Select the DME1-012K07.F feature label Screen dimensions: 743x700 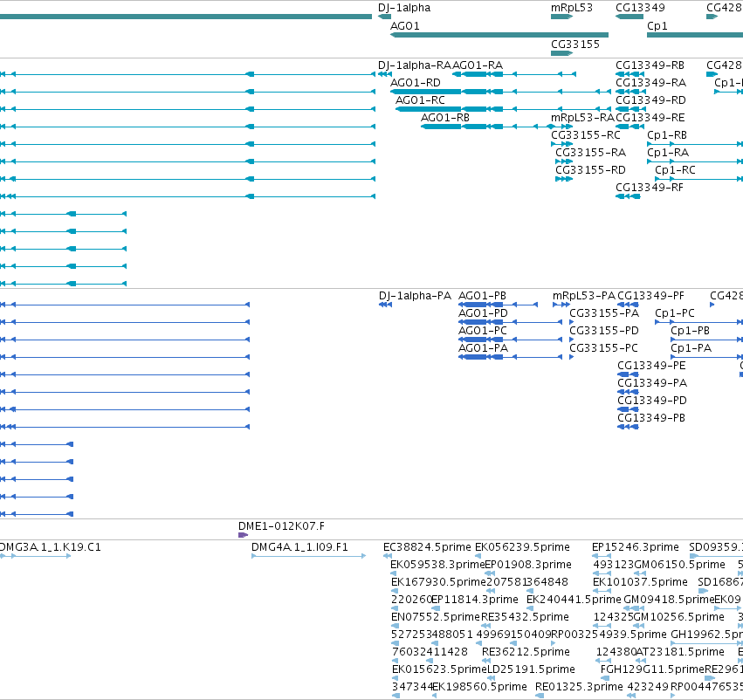coord(281,526)
